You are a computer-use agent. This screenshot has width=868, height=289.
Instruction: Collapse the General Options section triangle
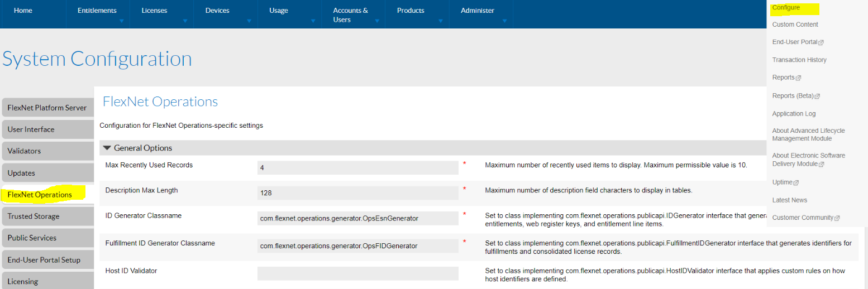tap(107, 148)
